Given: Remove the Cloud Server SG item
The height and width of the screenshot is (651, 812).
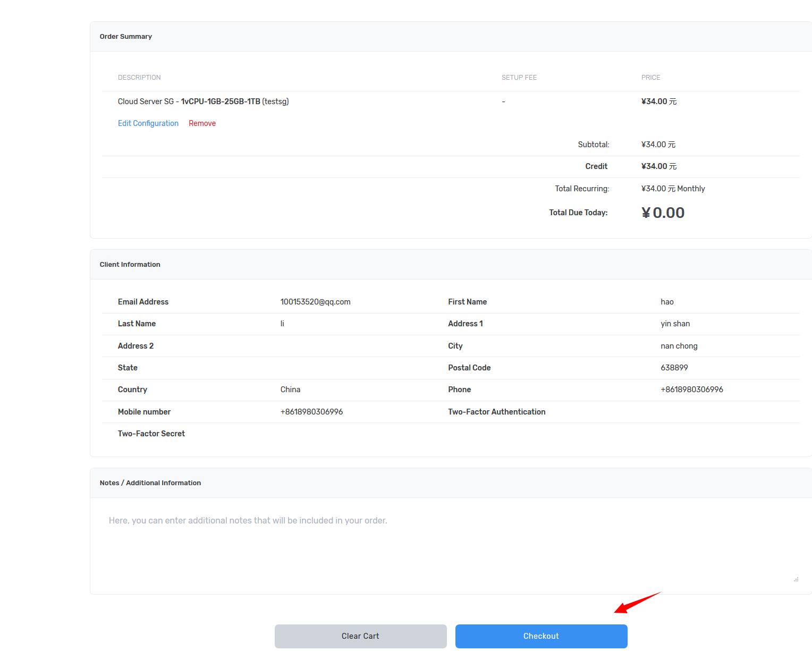Looking at the screenshot, I should 202,123.
